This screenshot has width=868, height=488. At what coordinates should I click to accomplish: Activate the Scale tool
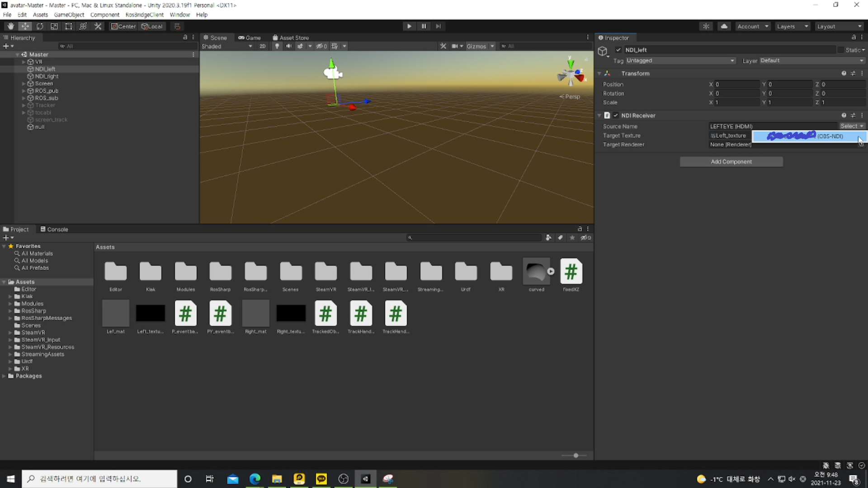(x=54, y=26)
